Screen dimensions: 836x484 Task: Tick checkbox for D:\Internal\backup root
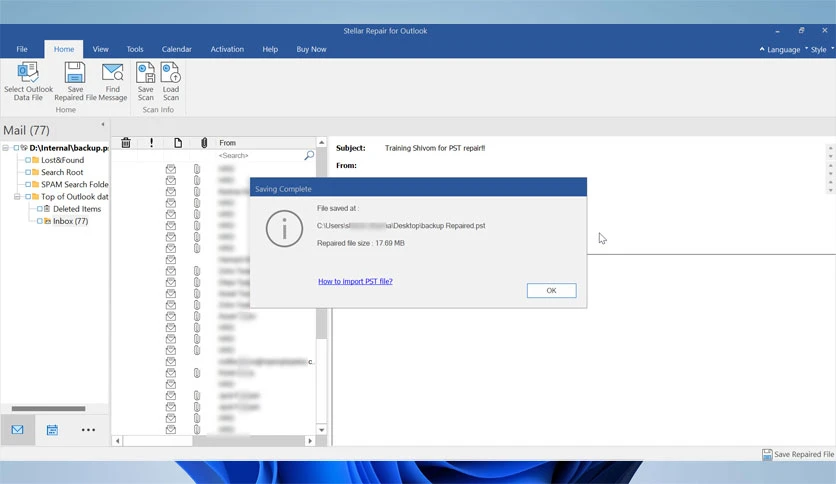17,148
